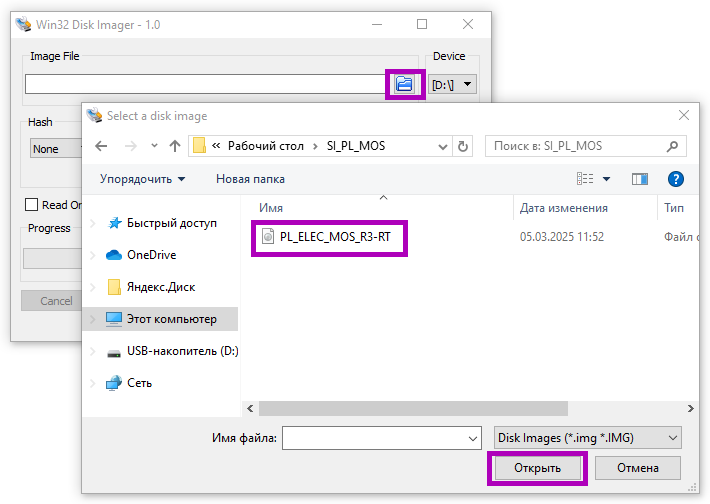
Task: Click the Рабочий стол breadcrumb
Action: pyautogui.click(x=265, y=146)
